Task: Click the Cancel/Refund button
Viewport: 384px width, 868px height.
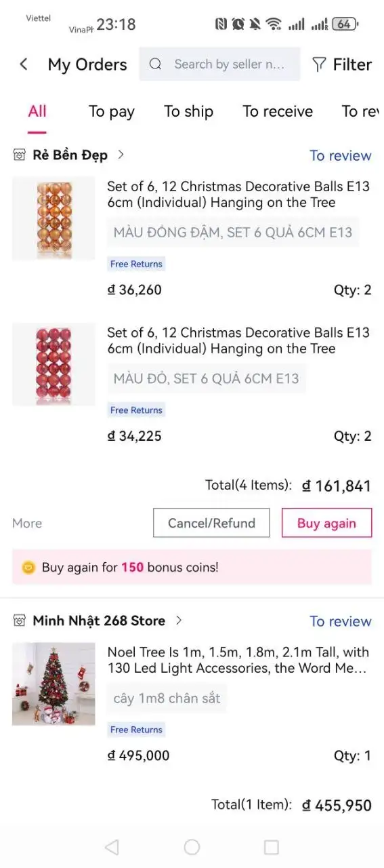Action: (211, 523)
